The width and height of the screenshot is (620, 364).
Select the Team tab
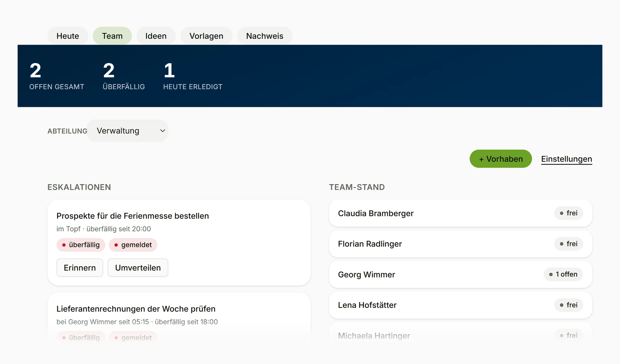(112, 36)
